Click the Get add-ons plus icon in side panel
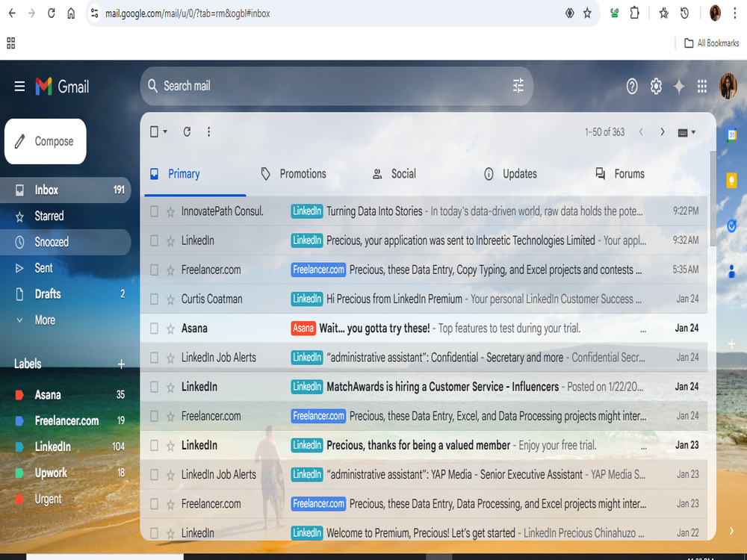 point(731,343)
